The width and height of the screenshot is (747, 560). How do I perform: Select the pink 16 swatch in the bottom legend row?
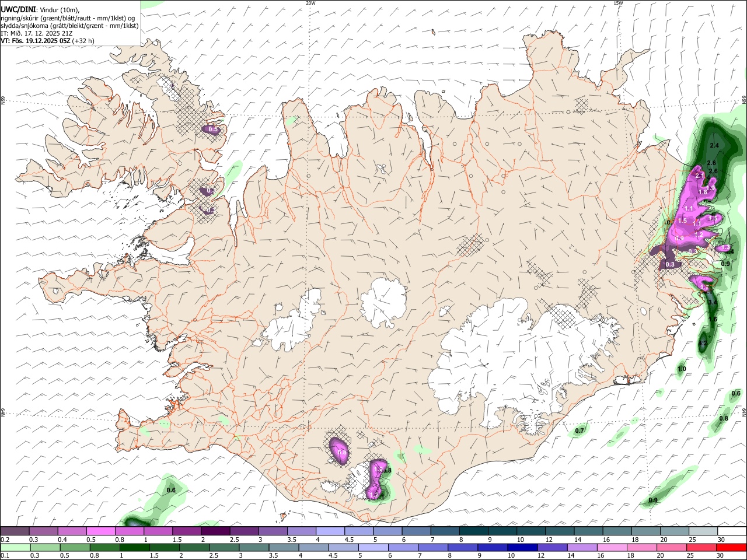(x=612, y=547)
